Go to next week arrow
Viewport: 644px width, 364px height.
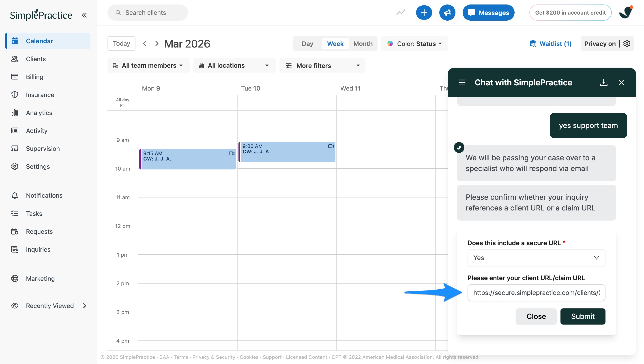tap(157, 43)
